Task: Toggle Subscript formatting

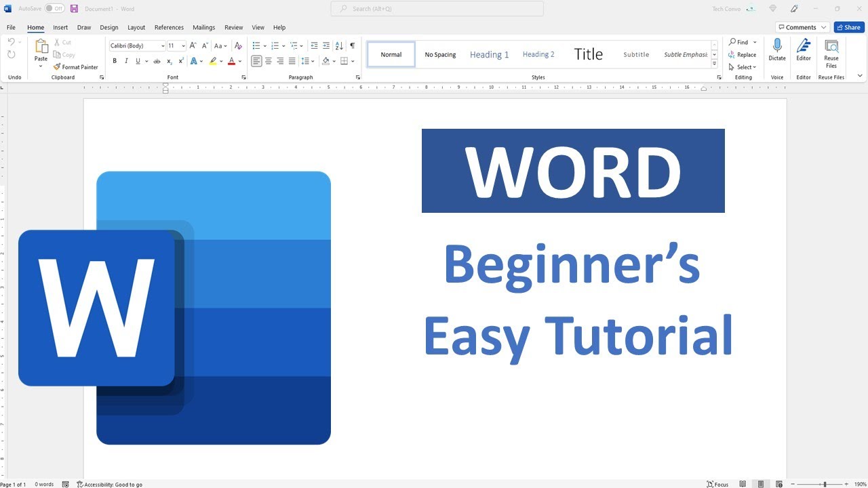Action: [170, 61]
